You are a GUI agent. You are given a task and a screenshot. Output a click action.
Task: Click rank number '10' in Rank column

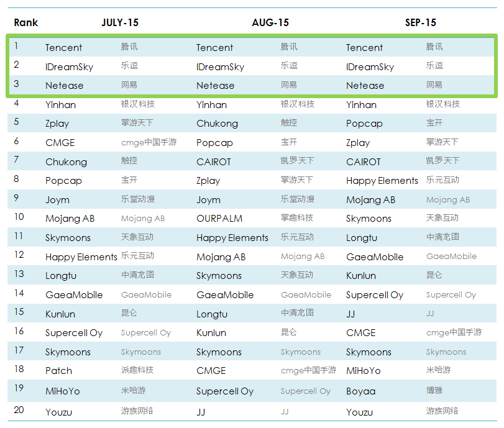click(19, 217)
